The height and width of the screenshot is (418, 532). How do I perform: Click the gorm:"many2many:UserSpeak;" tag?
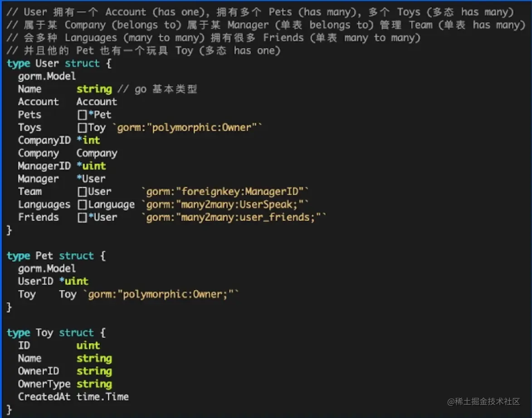225,204
